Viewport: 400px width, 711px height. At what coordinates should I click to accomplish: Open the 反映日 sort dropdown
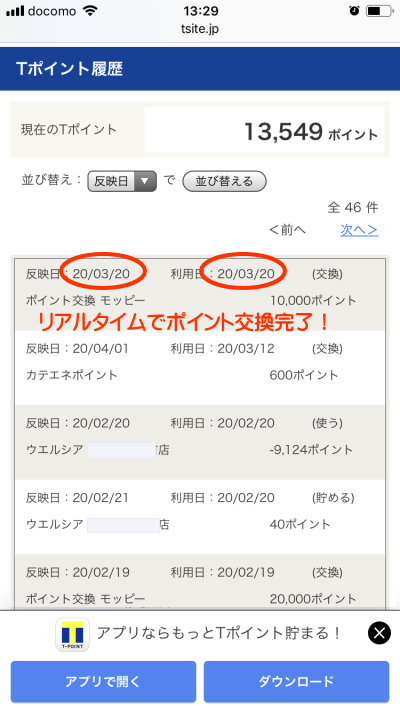[x=122, y=181]
